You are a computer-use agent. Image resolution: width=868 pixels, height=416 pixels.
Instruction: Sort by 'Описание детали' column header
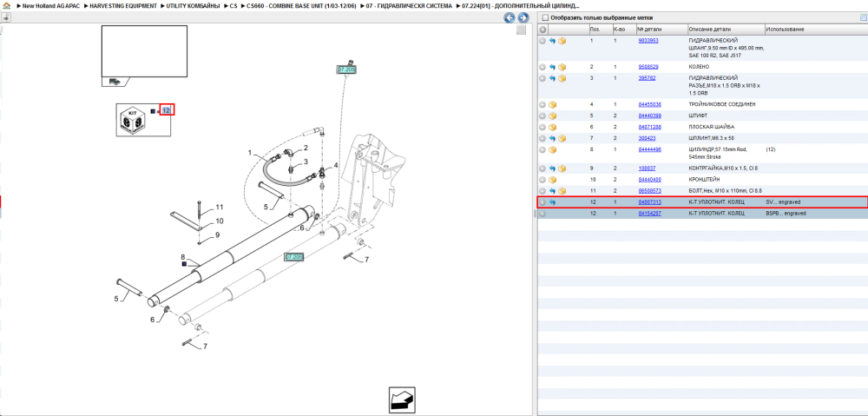710,30
